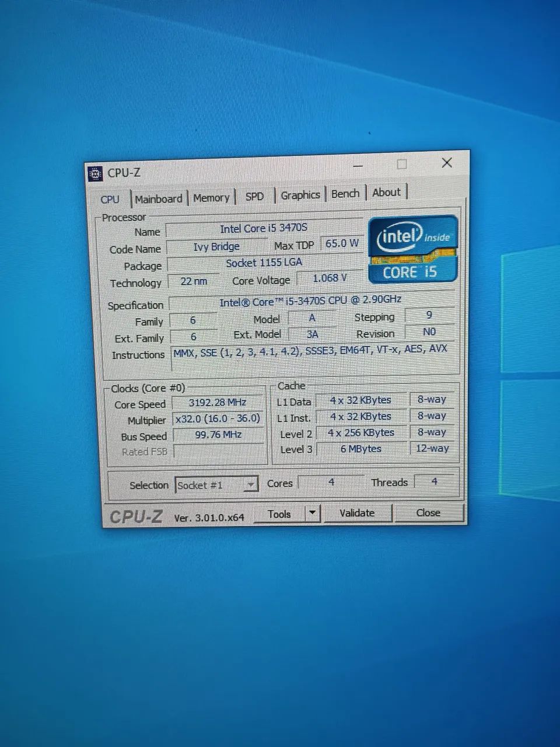Click the Level 3 associativity 12-way
Image resolution: width=560 pixels, height=747 pixels.
click(432, 448)
